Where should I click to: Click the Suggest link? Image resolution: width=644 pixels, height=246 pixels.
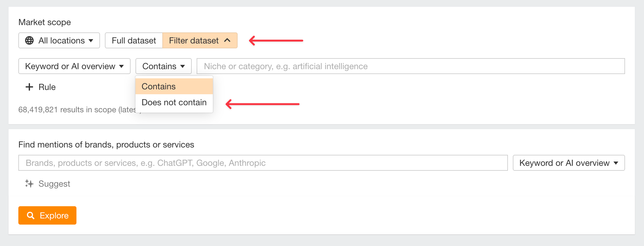54,184
